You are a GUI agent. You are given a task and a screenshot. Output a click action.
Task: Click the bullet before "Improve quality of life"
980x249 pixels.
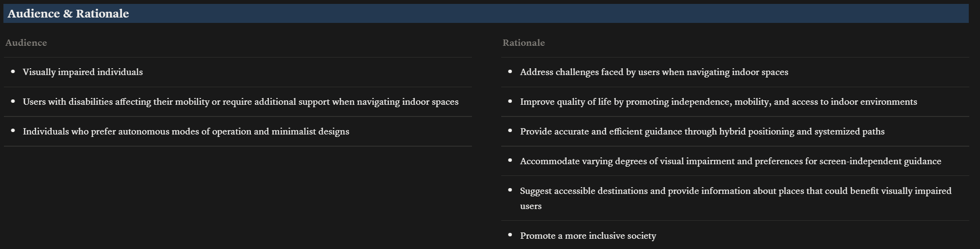(510, 101)
